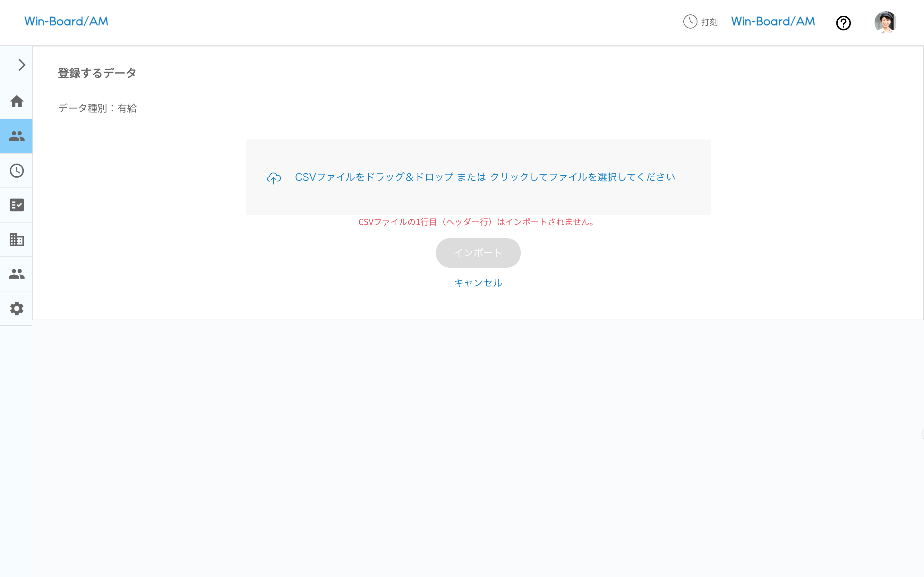Click the データ種別：有給 label
Viewport: 924px width, 577px height.
coord(98,108)
